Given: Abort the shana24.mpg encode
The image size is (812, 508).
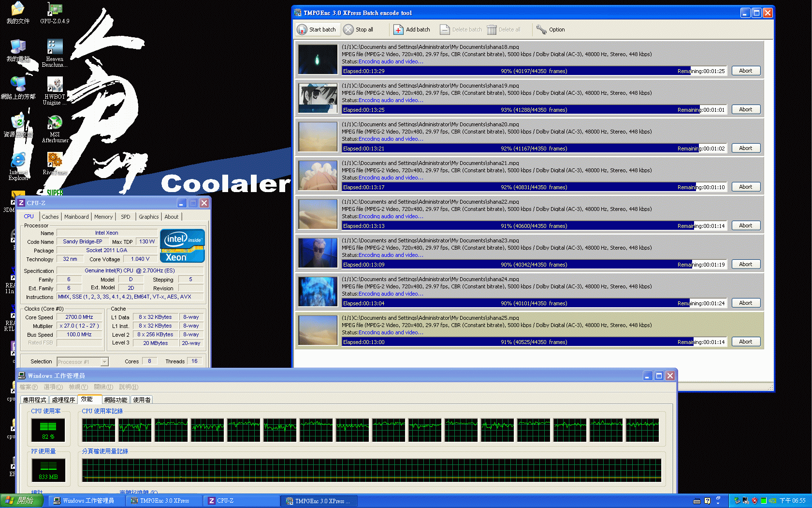Looking at the screenshot, I should pos(746,303).
